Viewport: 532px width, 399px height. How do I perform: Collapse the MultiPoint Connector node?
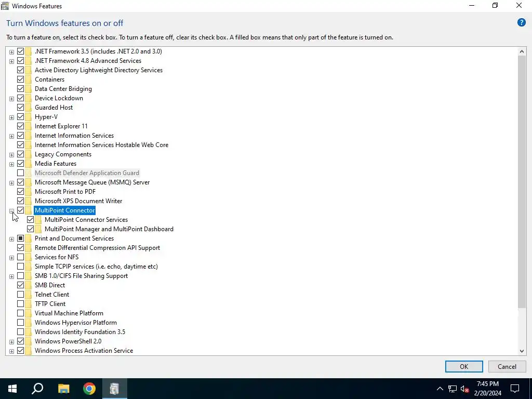pyautogui.click(x=11, y=211)
